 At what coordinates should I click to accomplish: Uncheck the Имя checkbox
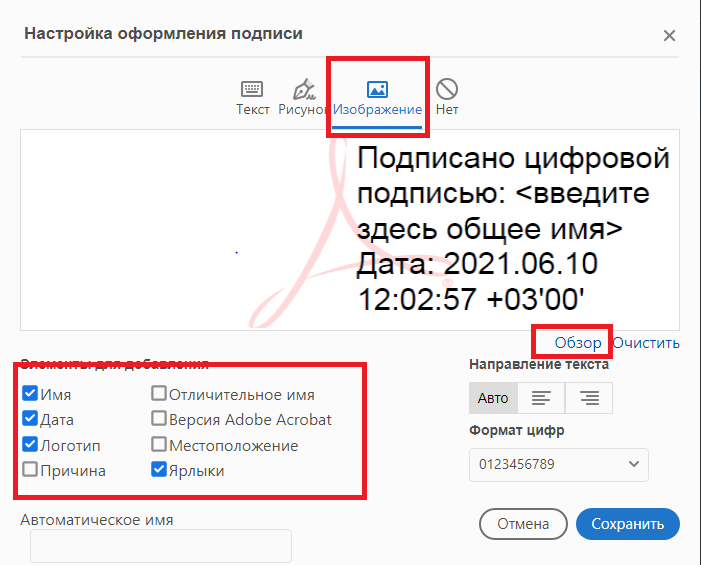[30, 394]
